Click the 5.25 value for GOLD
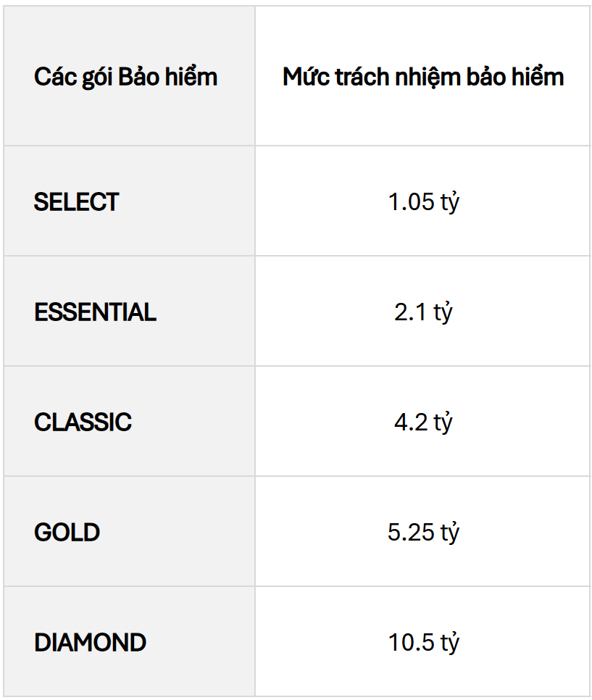The image size is (592, 700). click(412, 533)
